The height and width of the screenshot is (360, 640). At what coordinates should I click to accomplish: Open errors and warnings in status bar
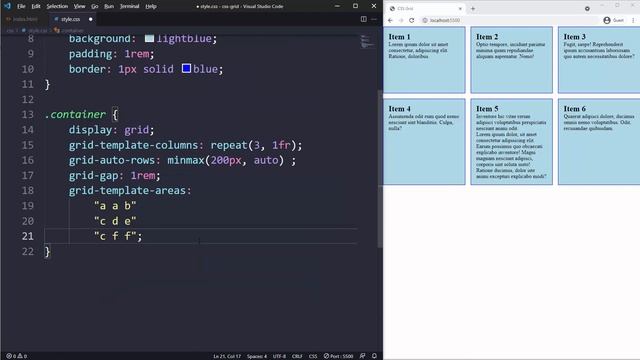(16, 356)
